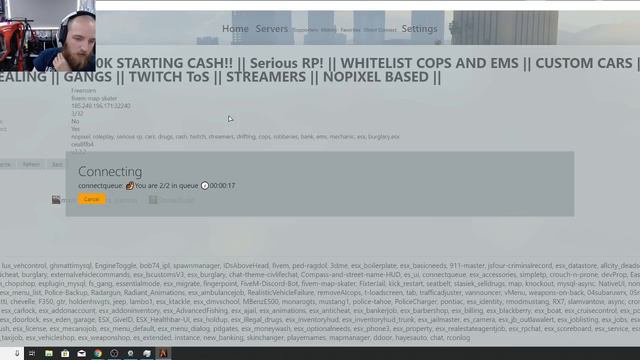The height and width of the screenshot is (360, 640).
Task: Click the folder icon beside Cancel
Action: (56, 200)
